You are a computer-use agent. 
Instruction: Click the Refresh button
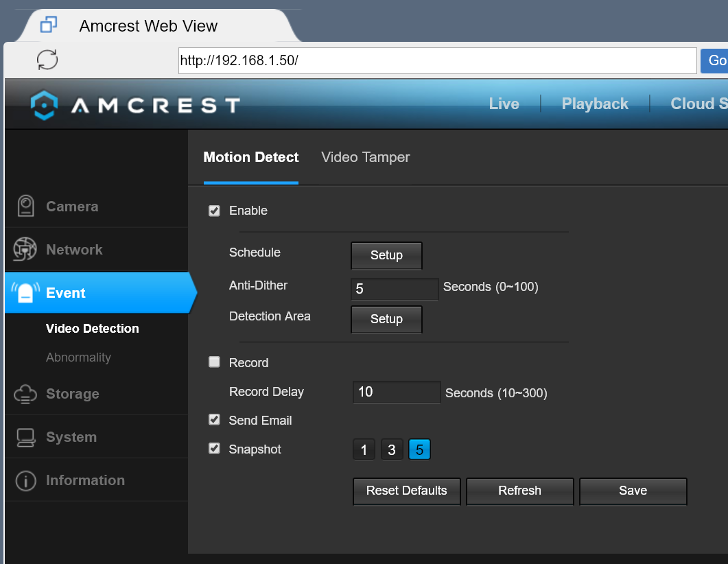[520, 491]
